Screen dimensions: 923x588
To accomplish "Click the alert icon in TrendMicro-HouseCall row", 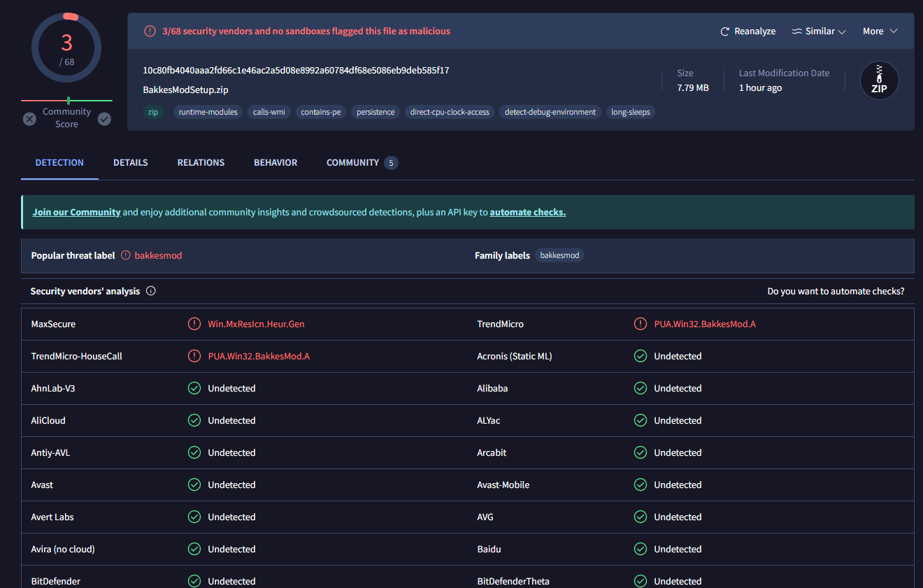I will point(194,356).
